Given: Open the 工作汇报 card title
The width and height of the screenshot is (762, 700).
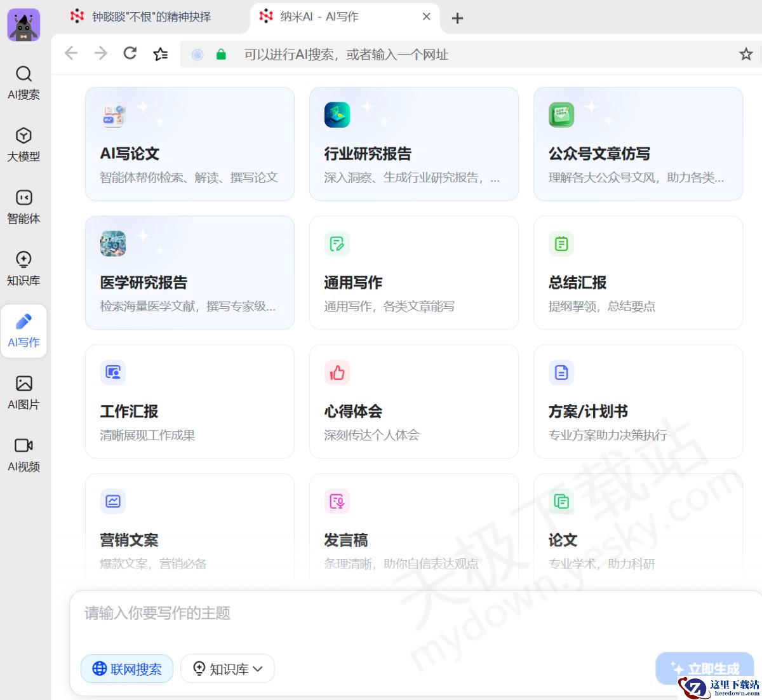Looking at the screenshot, I should coord(129,412).
